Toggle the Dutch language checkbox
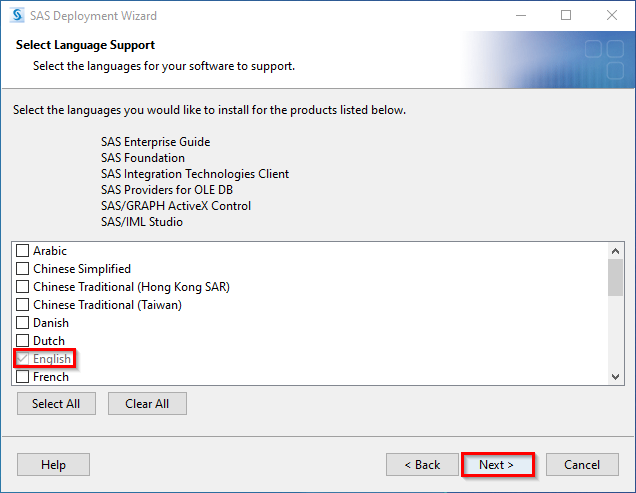The width and height of the screenshot is (636, 493). click(22, 340)
